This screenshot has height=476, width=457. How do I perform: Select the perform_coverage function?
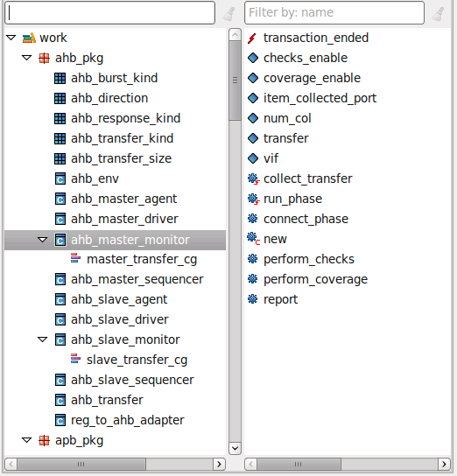coord(315,280)
